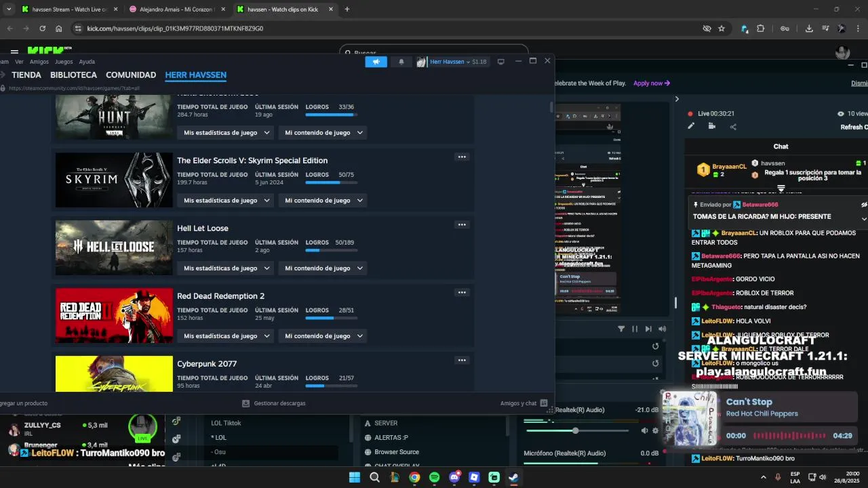
Task: Click the pencil edit icon under Live timer
Action: (x=691, y=126)
